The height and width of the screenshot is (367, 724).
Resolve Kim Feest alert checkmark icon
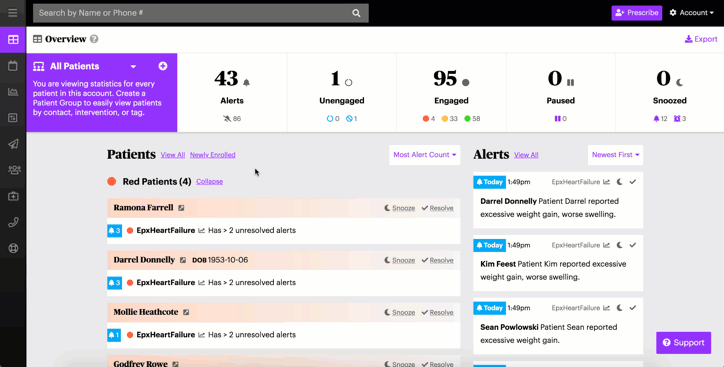[x=633, y=245]
